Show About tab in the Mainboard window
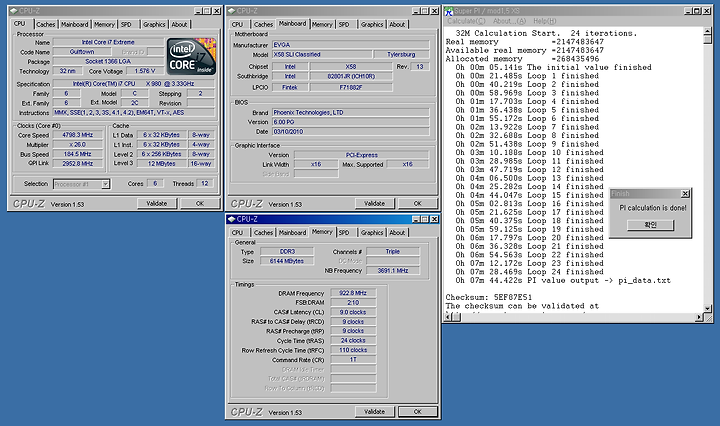Viewport: 720px width, 426px height. 397,24
